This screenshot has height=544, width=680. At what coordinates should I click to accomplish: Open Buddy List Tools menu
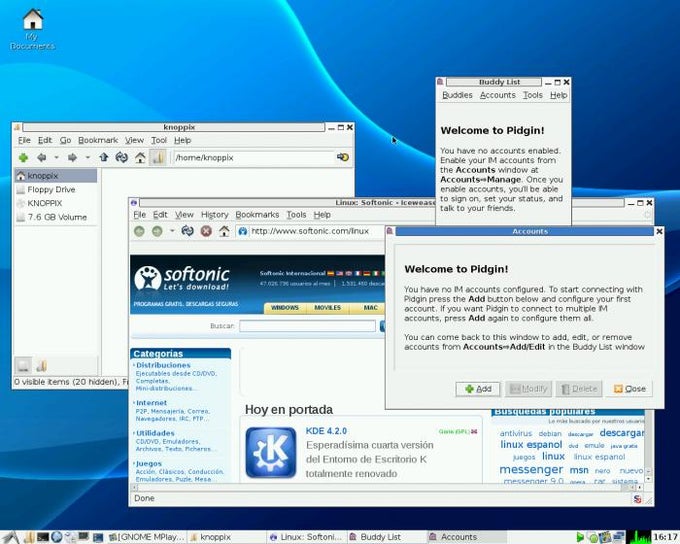point(533,95)
